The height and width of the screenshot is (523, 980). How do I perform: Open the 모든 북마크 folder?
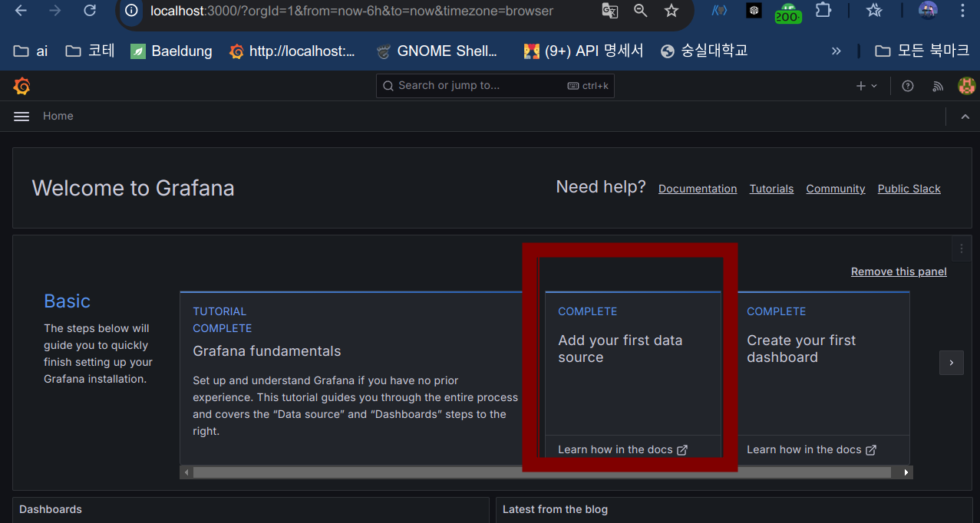pyautogui.click(x=922, y=51)
